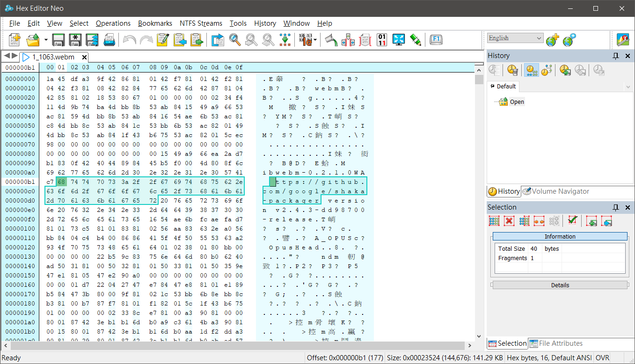Click the red X icon in Selection panel
Screen dimensions: 635x364
(510, 221)
